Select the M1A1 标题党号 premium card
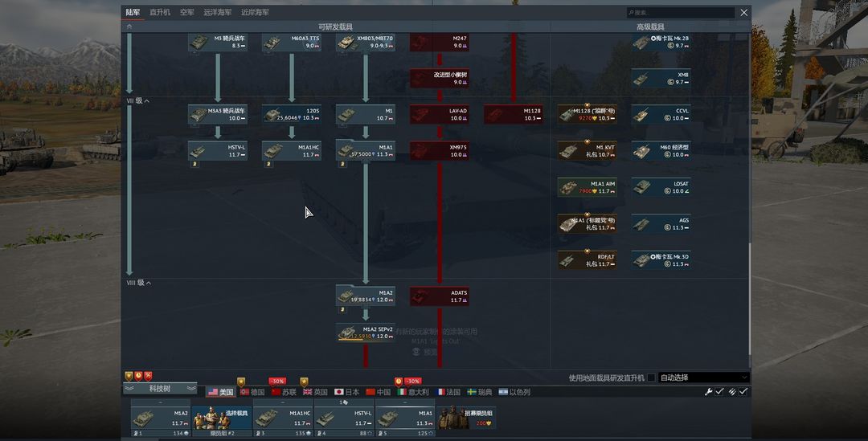 (588, 223)
